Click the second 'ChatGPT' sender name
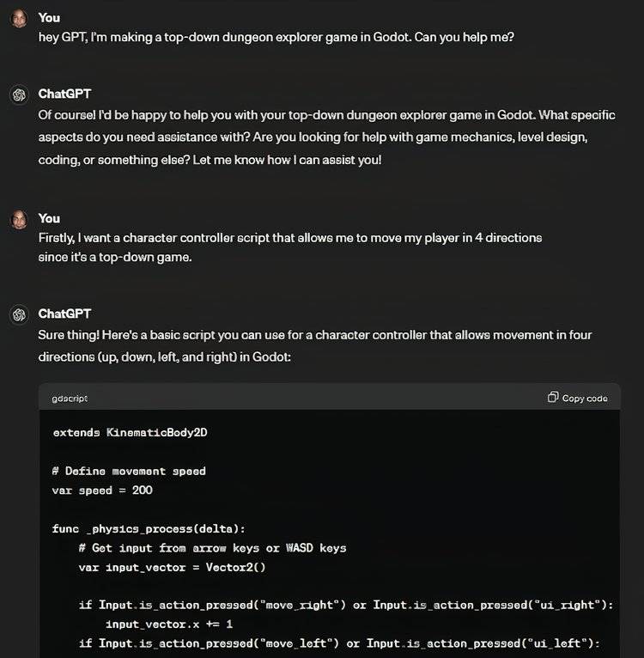Image resolution: width=644 pixels, height=658 pixels. pyautogui.click(x=64, y=314)
